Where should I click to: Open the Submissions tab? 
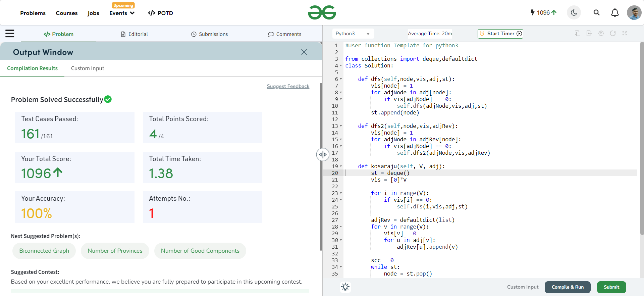pos(210,34)
